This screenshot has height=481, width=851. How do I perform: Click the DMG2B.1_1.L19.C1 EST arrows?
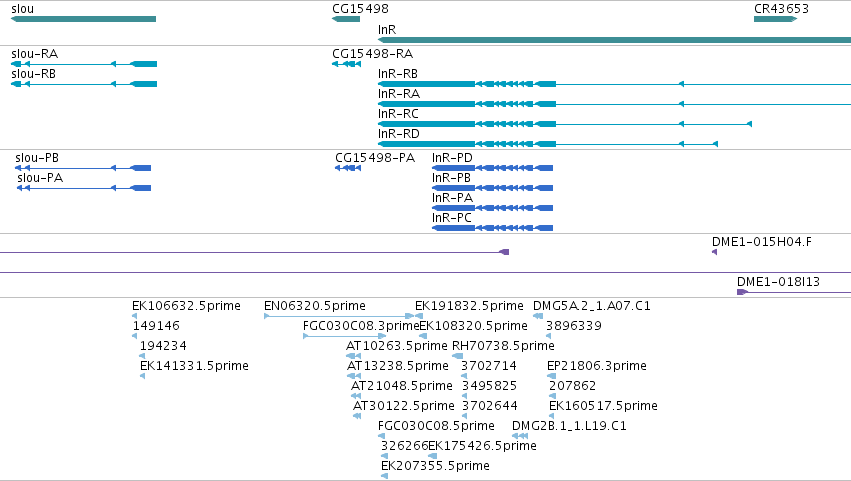pyautogui.click(x=520, y=436)
